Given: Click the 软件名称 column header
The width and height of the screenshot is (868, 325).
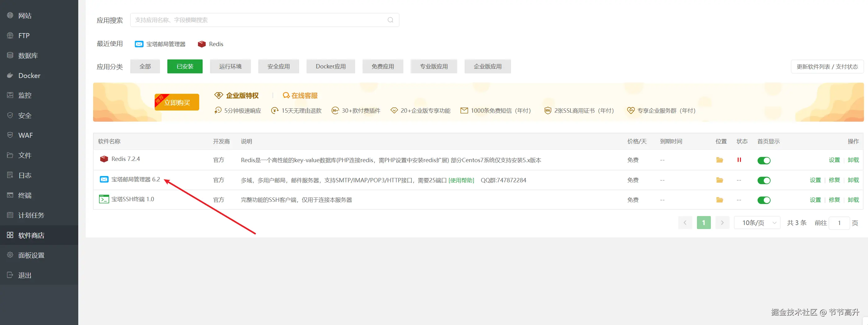Looking at the screenshot, I should [x=109, y=141].
